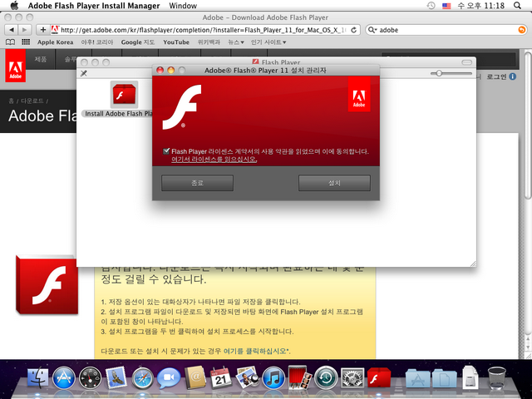This screenshot has width=532, height=399.
Task: Open the Window menu
Action: (183, 6)
